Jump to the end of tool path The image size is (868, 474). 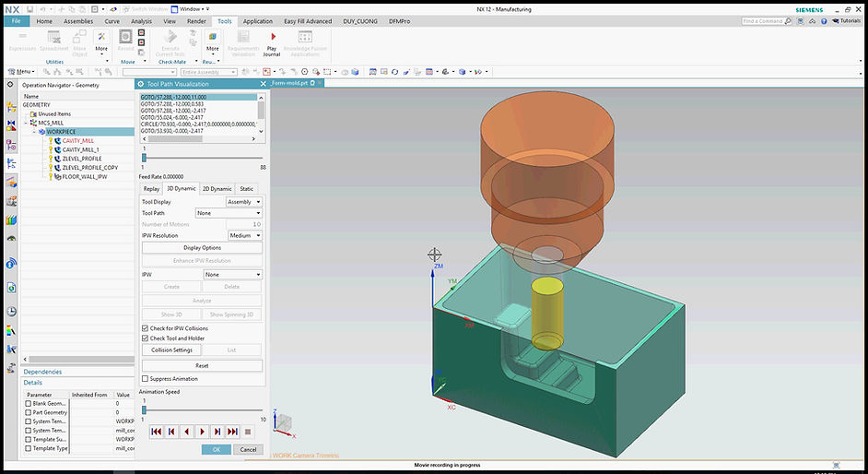pyautogui.click(x=232, y=432)
